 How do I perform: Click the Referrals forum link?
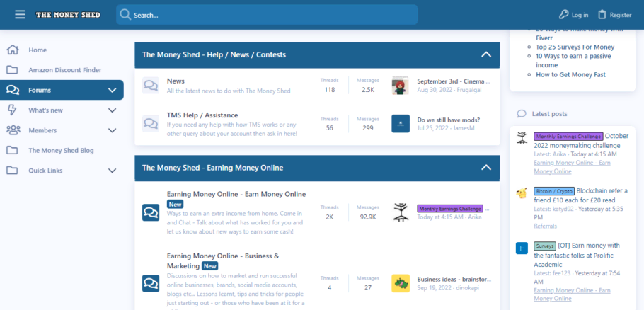(x=546, y=226)
